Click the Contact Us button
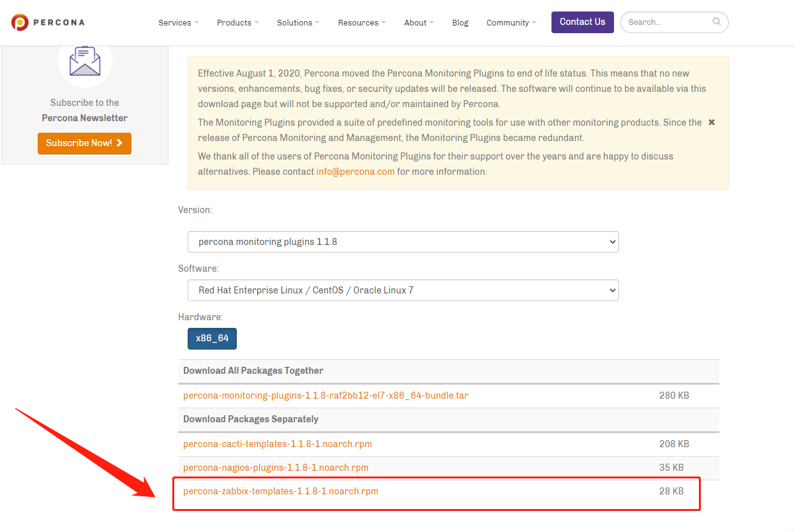This screenshot has width=794, height=532. [583, 22]
